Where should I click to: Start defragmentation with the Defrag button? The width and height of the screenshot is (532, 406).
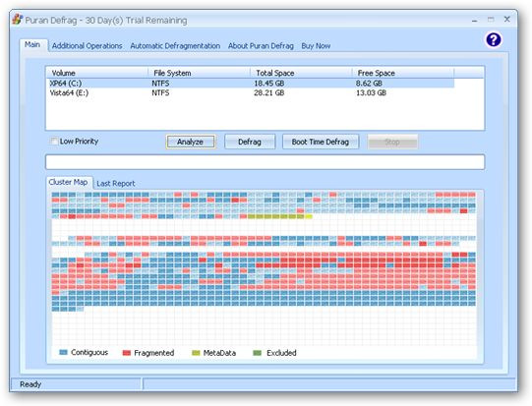click(250, 142)
